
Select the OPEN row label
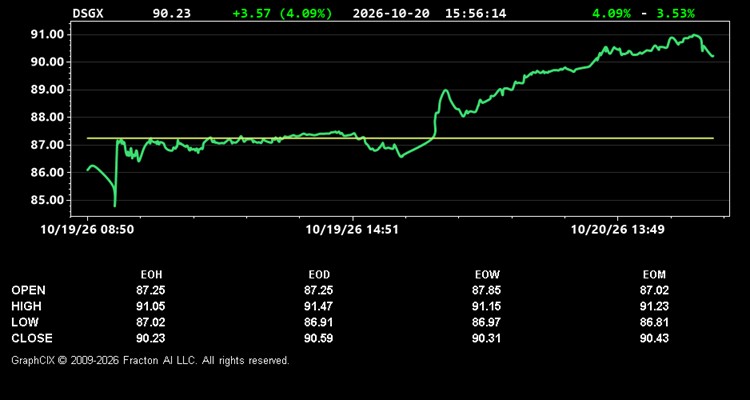pyautogui.click(x=29, y=290)
